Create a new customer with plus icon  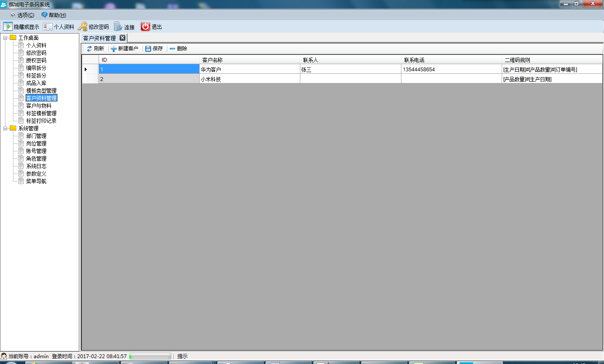click(x=114, y=49)
